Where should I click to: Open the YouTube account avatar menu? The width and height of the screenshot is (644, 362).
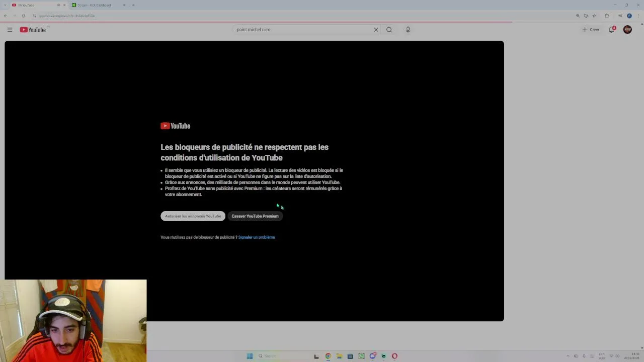click(x=627, y=30)
